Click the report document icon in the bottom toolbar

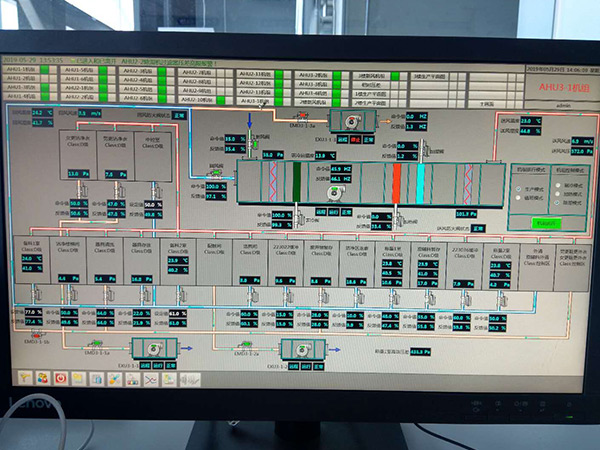[169, 380]
